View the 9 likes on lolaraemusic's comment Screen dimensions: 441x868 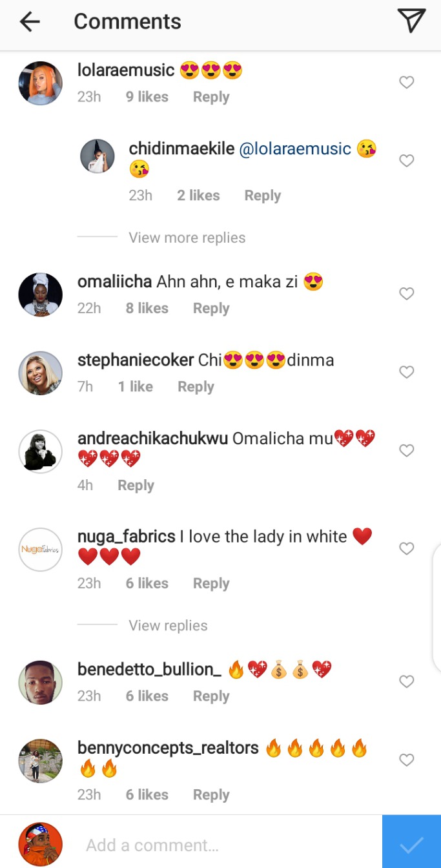point(147,97)
